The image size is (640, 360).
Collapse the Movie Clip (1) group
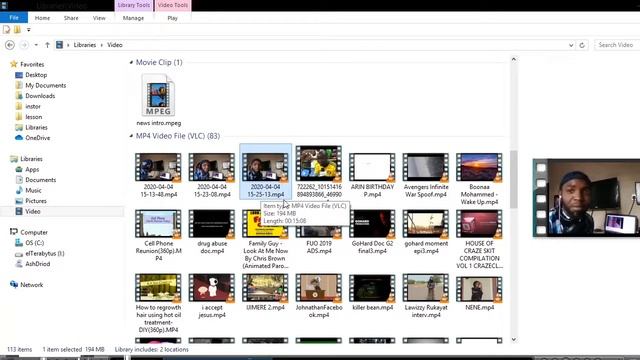(x=131, y=62)
